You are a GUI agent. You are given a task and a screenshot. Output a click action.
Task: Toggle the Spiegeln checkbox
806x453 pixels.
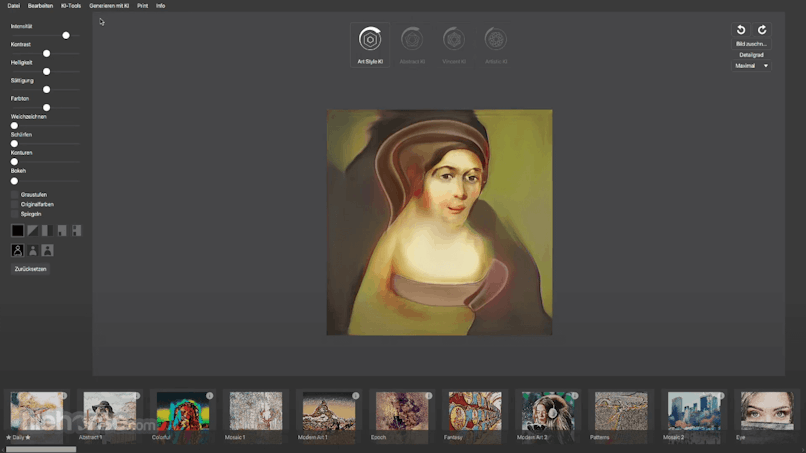(x=14, y=214)
